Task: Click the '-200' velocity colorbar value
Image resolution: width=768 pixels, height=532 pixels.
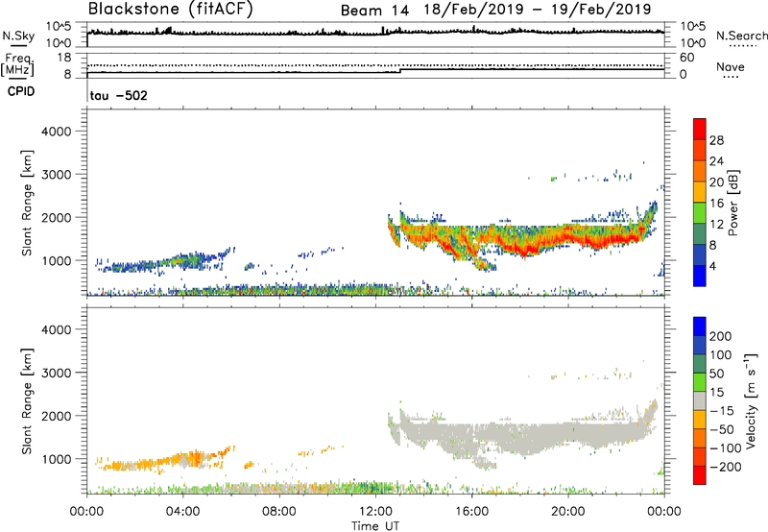Action: click(x=725, y=467)
